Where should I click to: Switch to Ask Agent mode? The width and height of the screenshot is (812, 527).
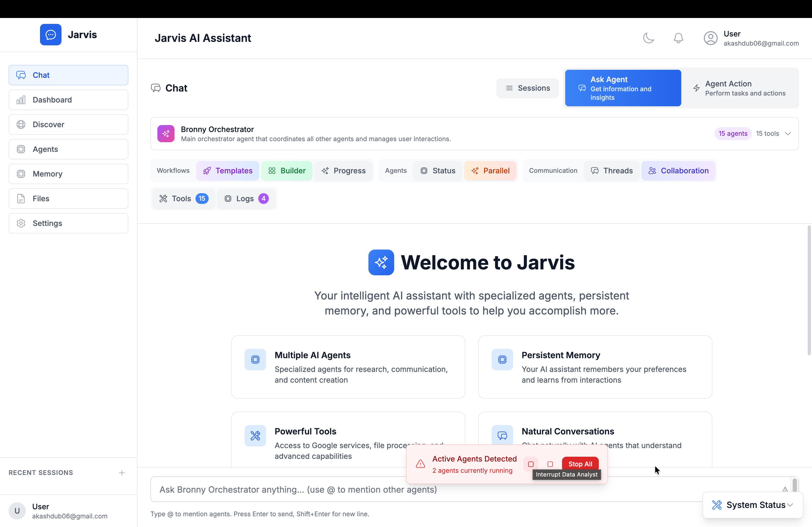[623, 88]
